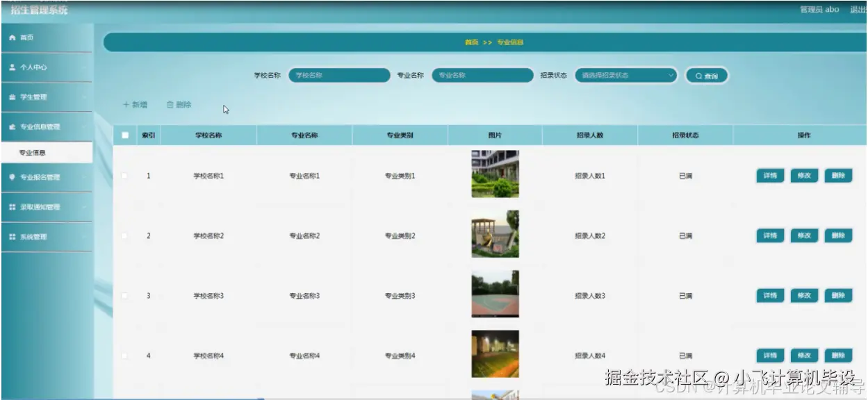Click the cell 招录人数4
The width and height of the screenshot is (868, 400).
pos(590,356)
